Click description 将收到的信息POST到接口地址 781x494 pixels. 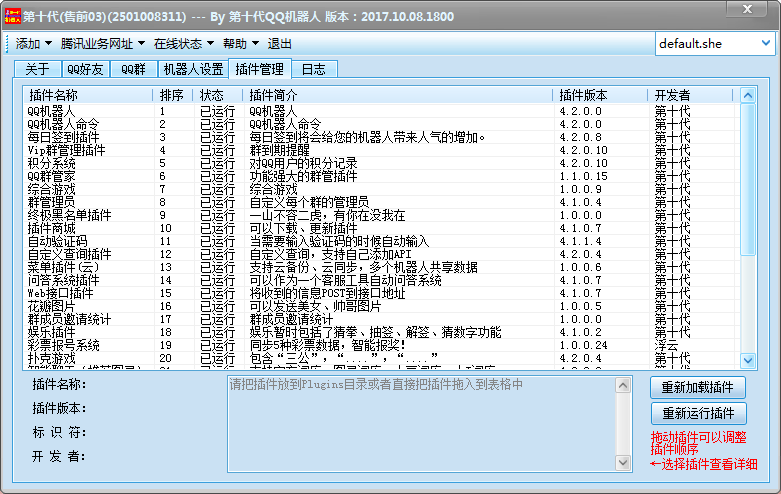pyautogui.click(x=327, y=293)
